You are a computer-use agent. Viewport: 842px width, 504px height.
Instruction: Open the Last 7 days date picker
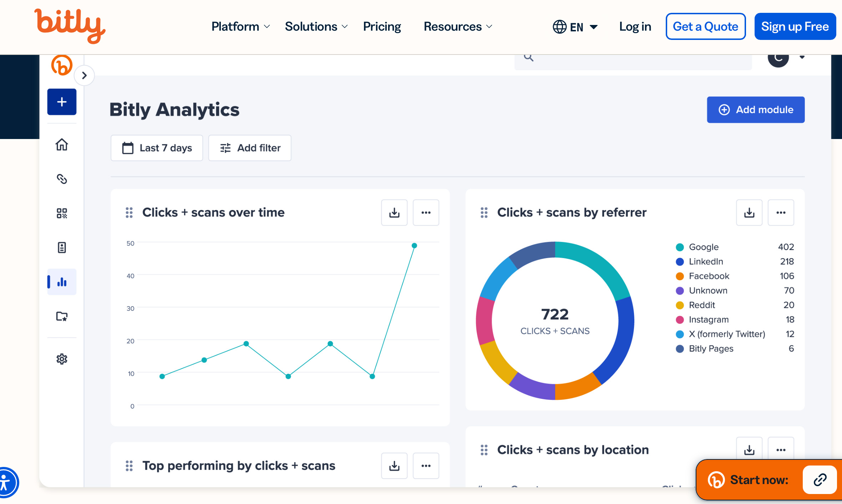(x=157, y=148)
